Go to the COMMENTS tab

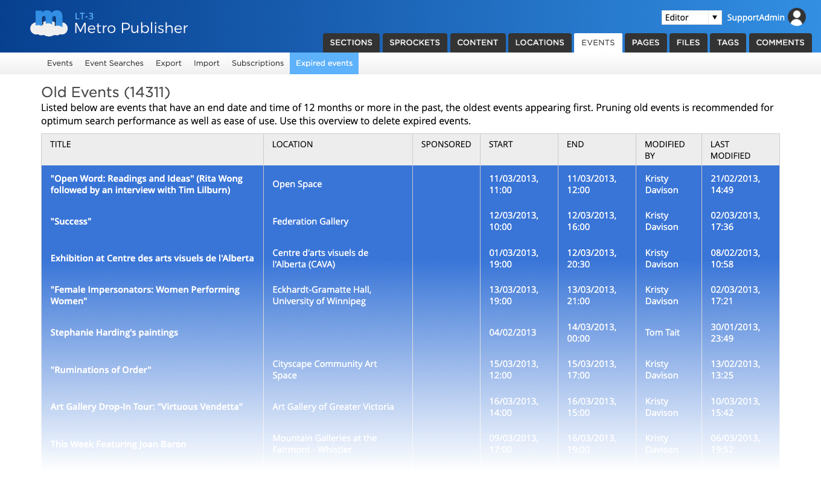tap(781, 43)
